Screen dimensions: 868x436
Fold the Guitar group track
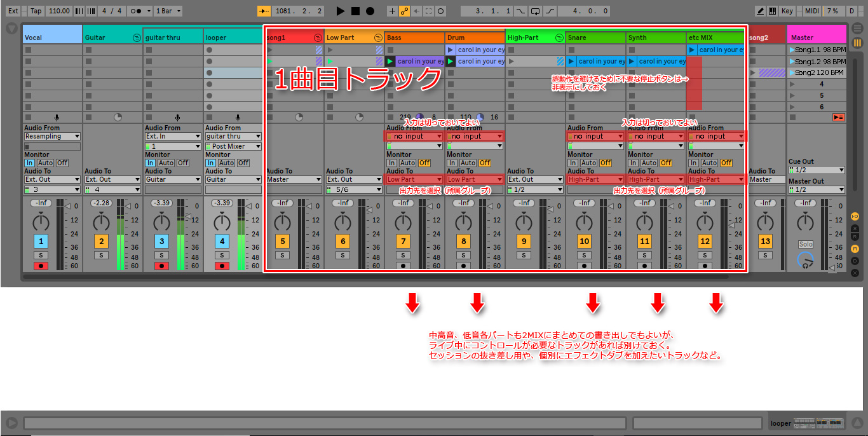click(137, 37)
